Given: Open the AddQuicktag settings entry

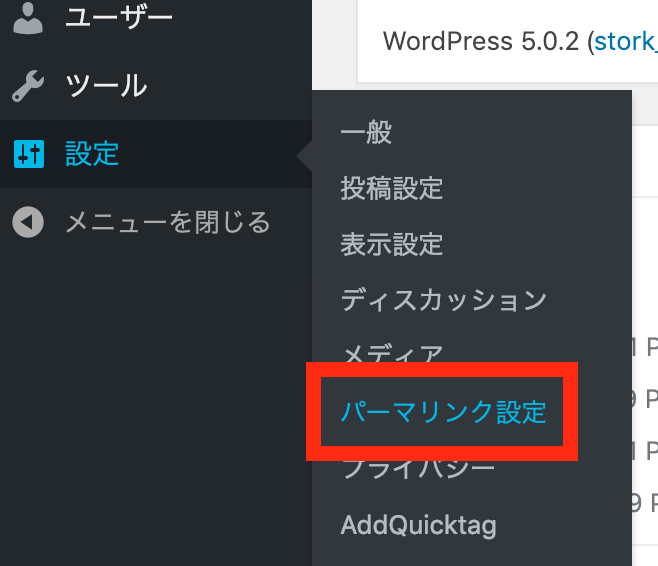Looking at the screenshot, I should [x=418, y=526].
